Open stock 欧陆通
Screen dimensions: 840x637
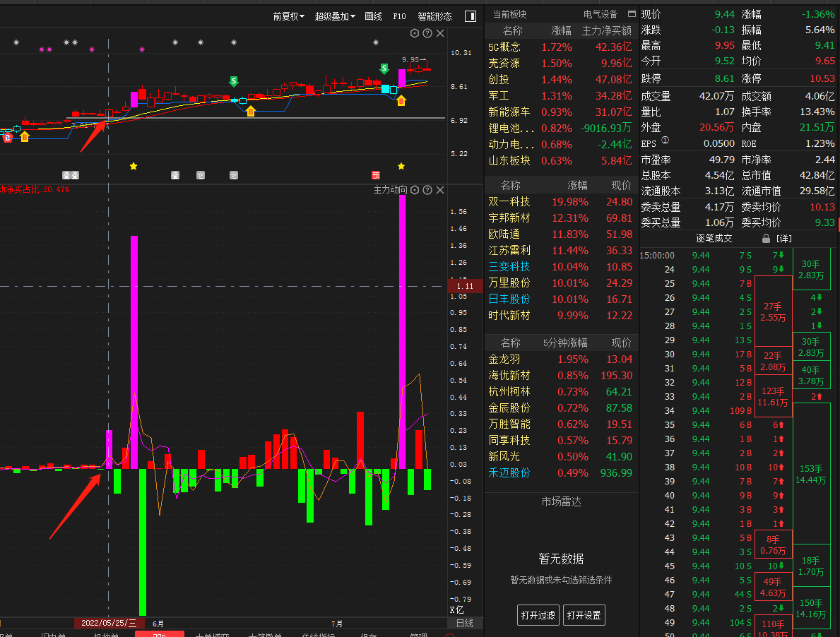point(560,234)
